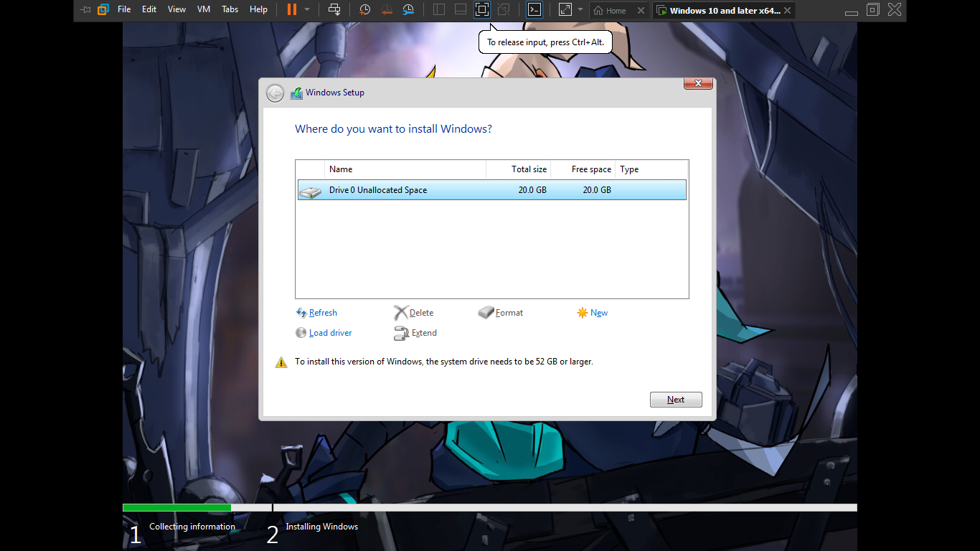The width and height of the screenshot is (980, 551).
Task: Close the Windows Setup dialog
Action: point(698,84)
